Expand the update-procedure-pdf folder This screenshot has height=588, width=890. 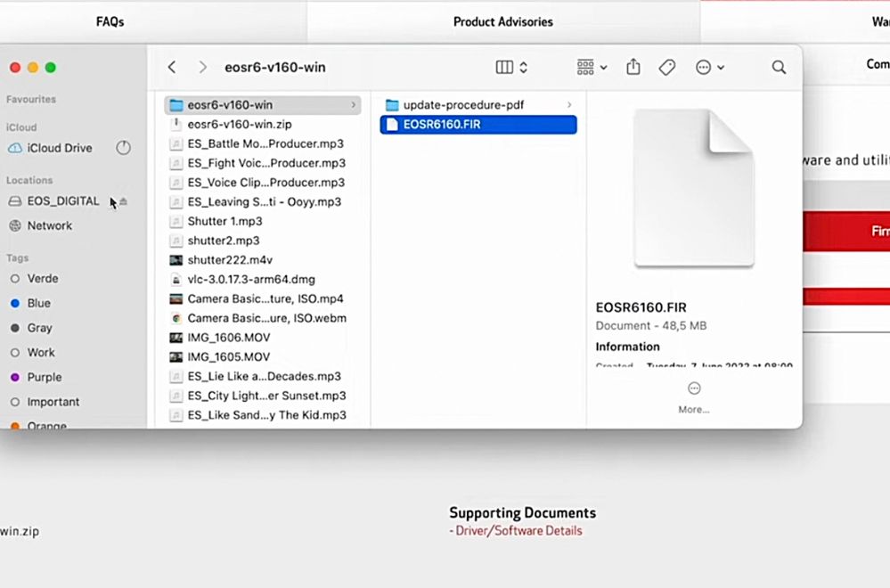463,105
